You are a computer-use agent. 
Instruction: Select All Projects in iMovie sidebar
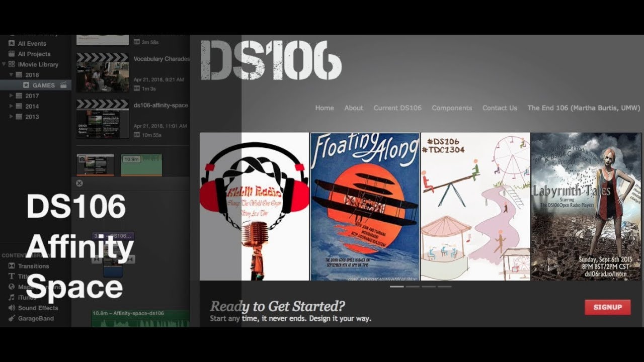coord(34,54)
